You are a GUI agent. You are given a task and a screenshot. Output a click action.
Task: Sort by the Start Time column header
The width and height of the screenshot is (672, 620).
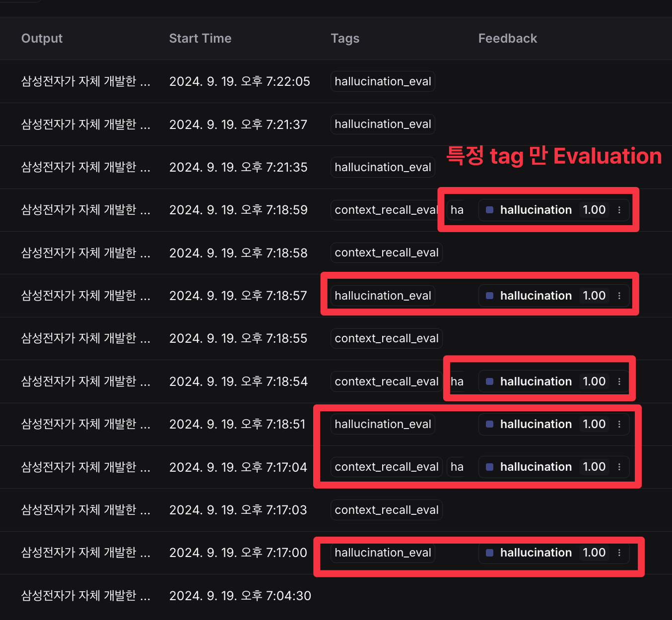tap(200, 38)
